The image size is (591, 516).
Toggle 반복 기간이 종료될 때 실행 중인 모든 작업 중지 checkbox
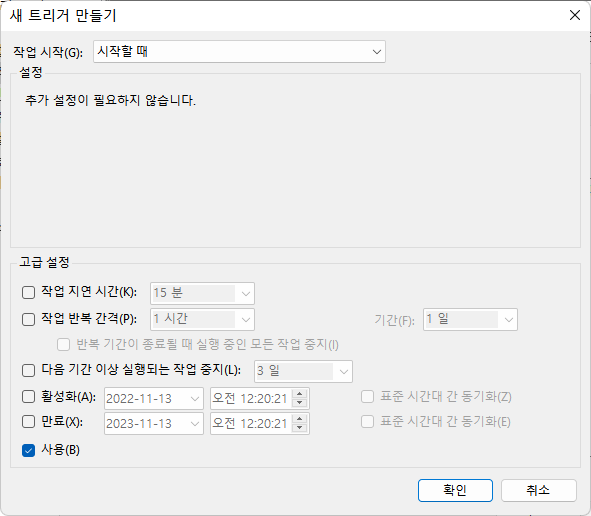(x=63, y=345)
